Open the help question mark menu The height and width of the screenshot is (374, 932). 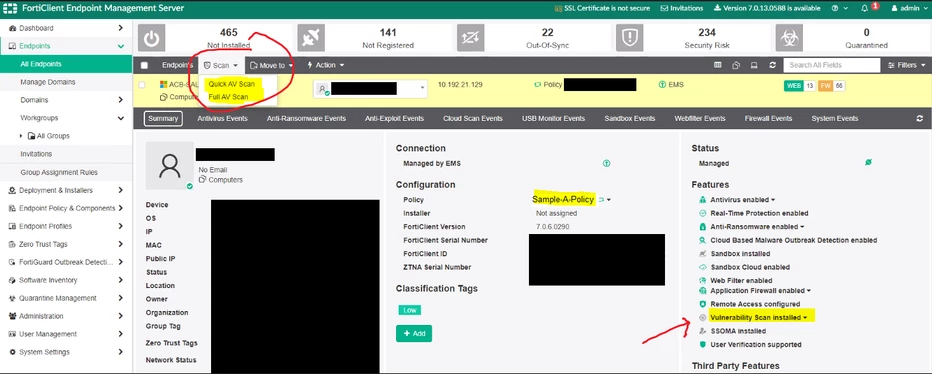point(835,8)
